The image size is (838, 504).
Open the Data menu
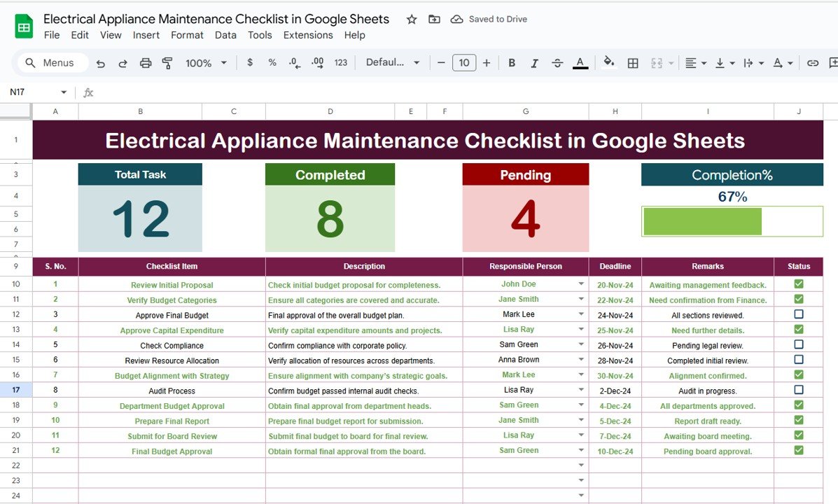point(225,35)
